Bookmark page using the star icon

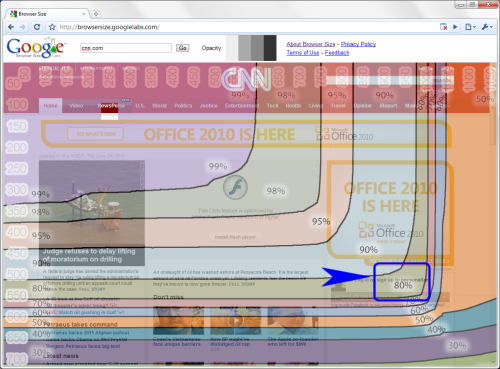pyautogui.click(x=52, y=27)
